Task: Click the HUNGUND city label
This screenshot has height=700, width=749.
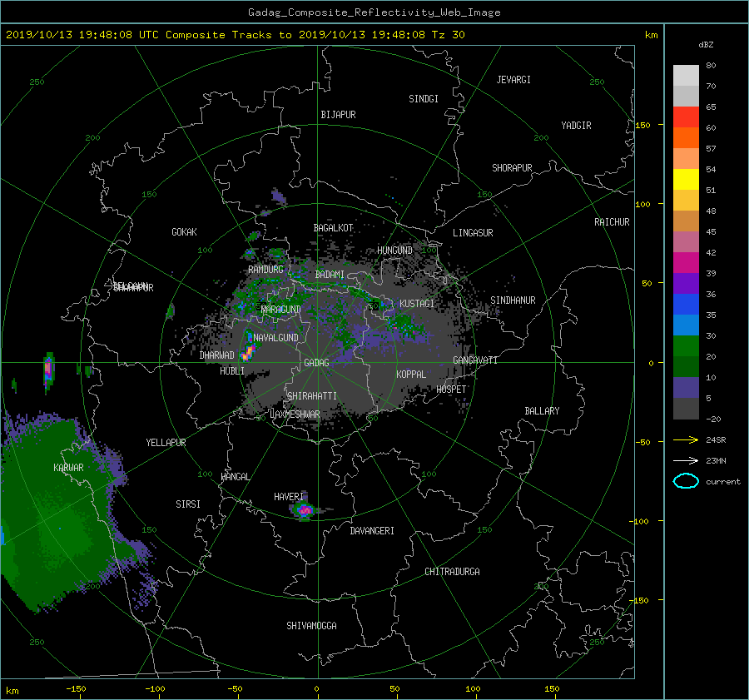Action: pyautogui.click(x=394, y=251)
